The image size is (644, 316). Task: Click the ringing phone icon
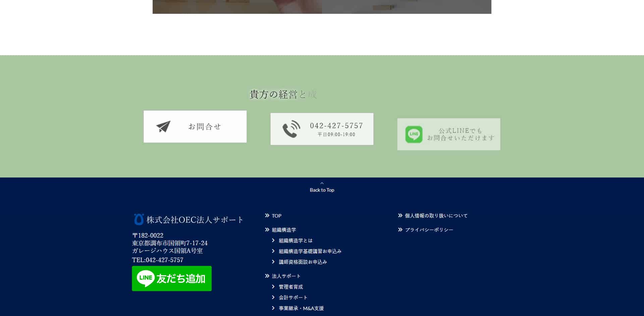point(291,129)
